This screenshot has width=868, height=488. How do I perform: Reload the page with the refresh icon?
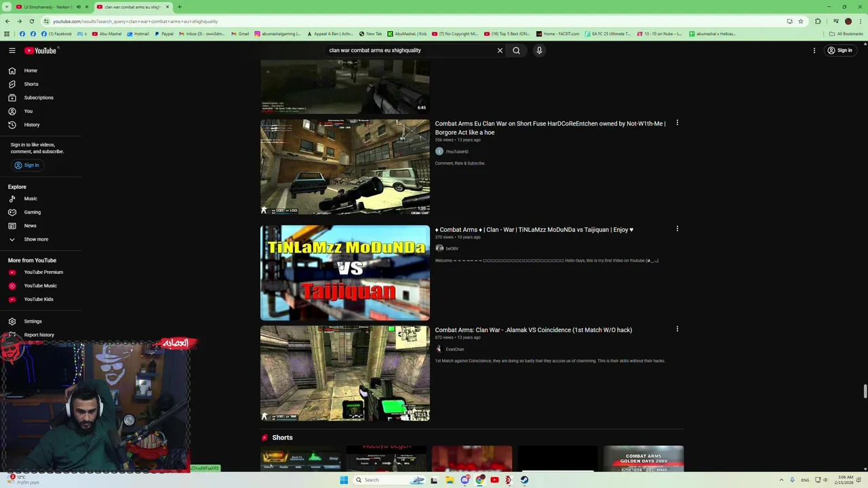pyautogui.click(x=31, y=21)
